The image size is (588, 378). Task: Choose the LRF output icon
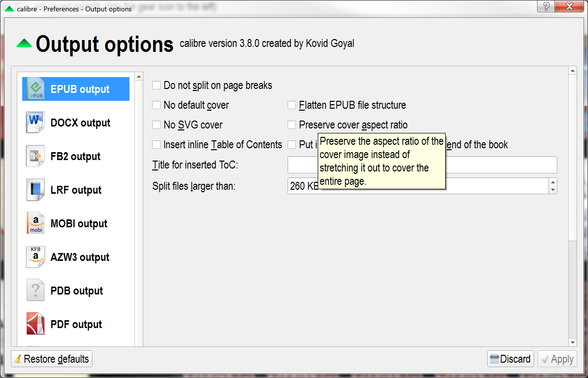36,190
